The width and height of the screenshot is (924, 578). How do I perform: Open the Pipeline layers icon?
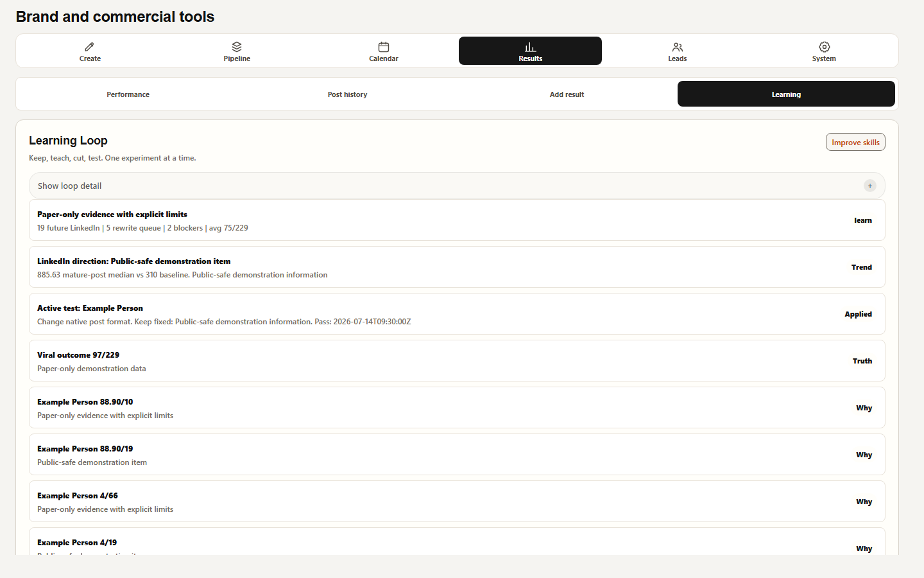(237, 47)
